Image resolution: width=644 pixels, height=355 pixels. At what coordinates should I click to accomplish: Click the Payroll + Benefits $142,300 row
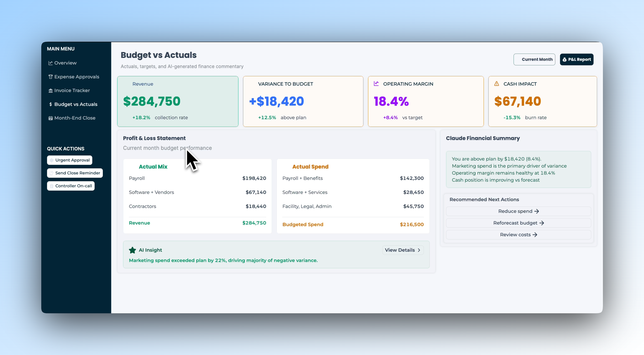coord(353,178)
